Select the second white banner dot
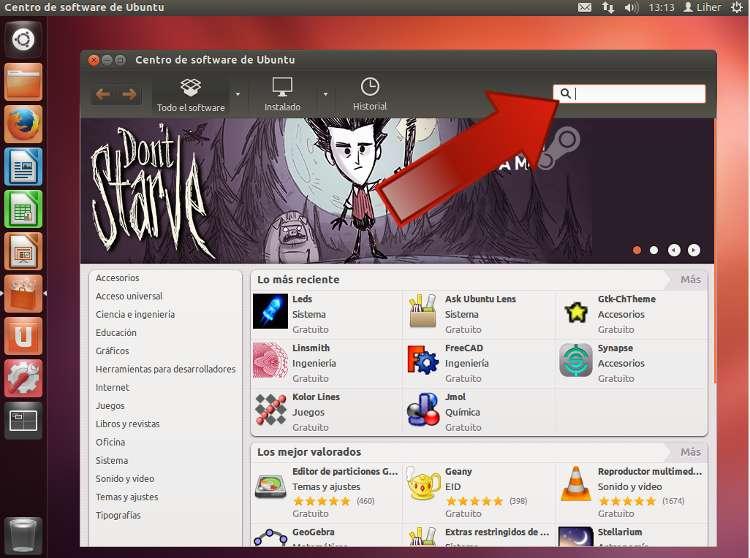 [x=654, y=250]
